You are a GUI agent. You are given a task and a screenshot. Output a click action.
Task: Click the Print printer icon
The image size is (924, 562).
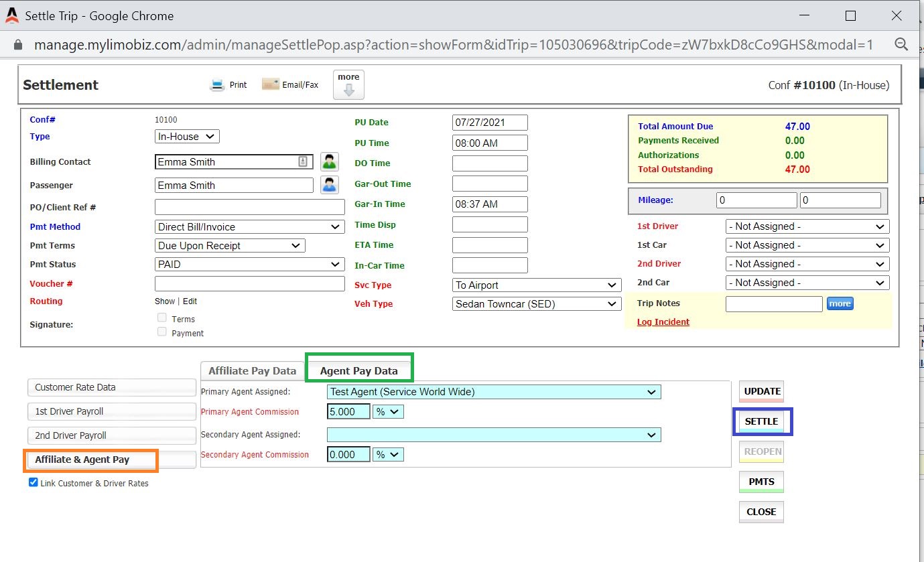217,85
